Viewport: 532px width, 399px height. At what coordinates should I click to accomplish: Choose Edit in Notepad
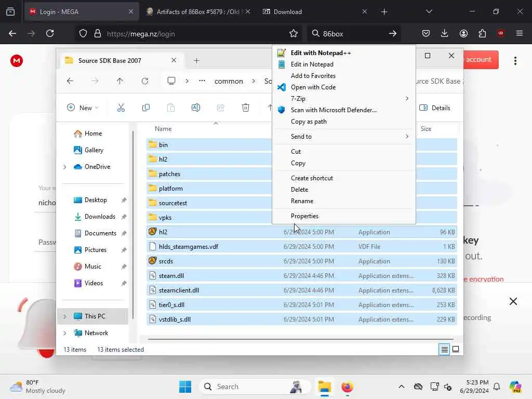click(x=344, y=64)
